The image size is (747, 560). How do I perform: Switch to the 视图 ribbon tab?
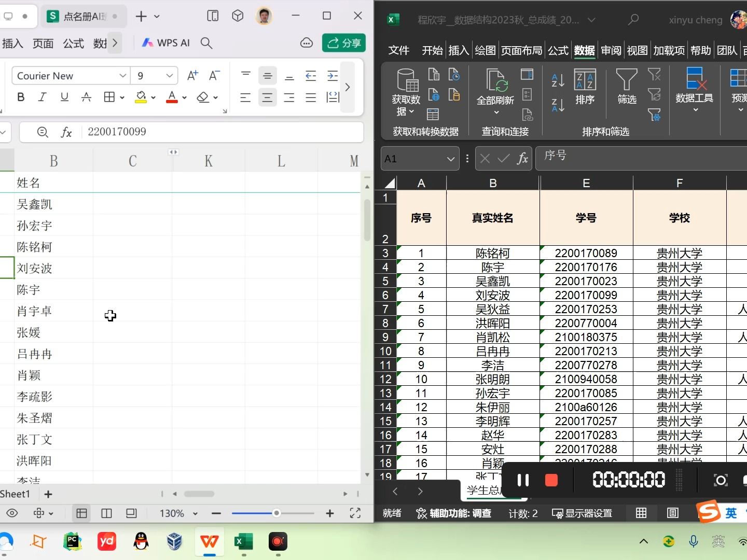(x=637, y=50)
